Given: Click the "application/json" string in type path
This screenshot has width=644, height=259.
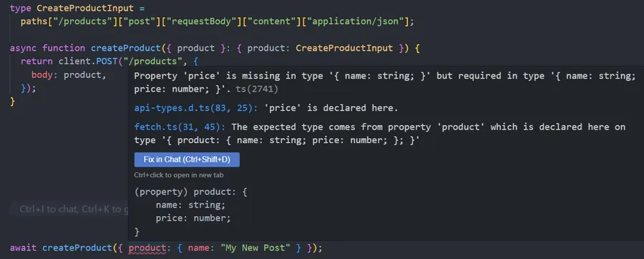Looking at the screenshot, I should (x=356, y=21).
